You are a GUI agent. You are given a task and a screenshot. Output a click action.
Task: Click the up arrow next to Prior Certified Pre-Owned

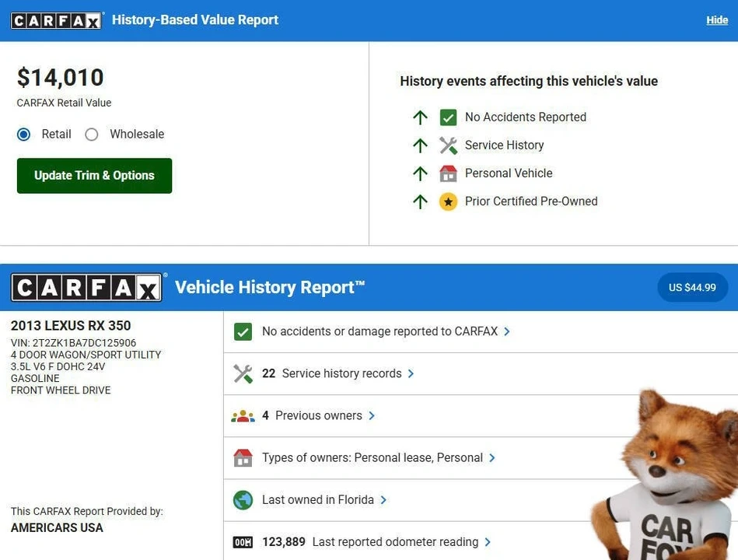(420, 202)
